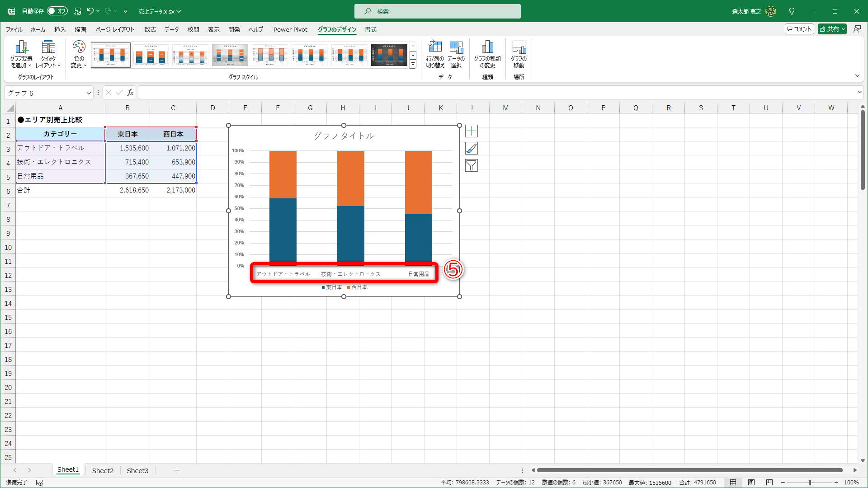Select the dark chart style thumbnail

point(389,55)
